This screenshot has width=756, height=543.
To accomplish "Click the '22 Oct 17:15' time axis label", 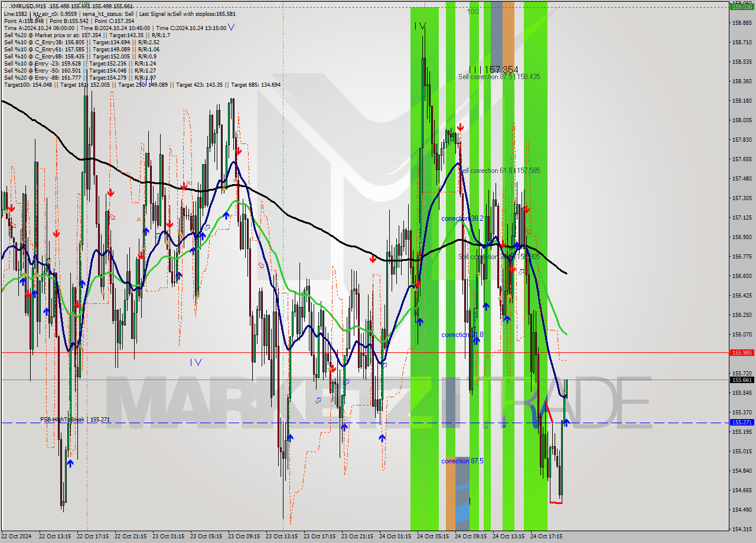I will [93, 537].
